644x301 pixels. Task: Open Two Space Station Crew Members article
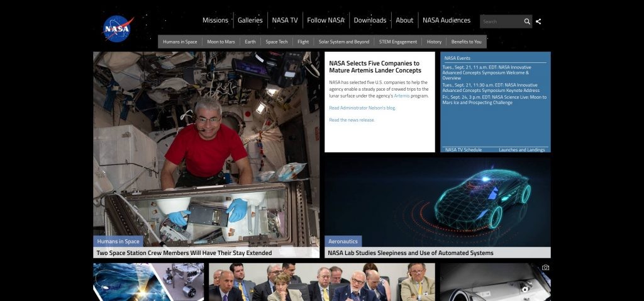(x=184, y=253)
